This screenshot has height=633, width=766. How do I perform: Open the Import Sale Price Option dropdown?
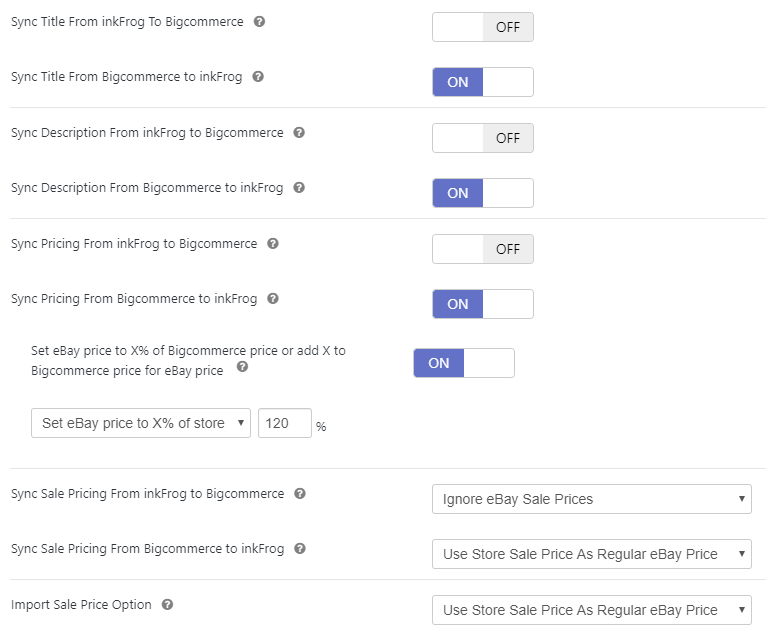(591, 610)
